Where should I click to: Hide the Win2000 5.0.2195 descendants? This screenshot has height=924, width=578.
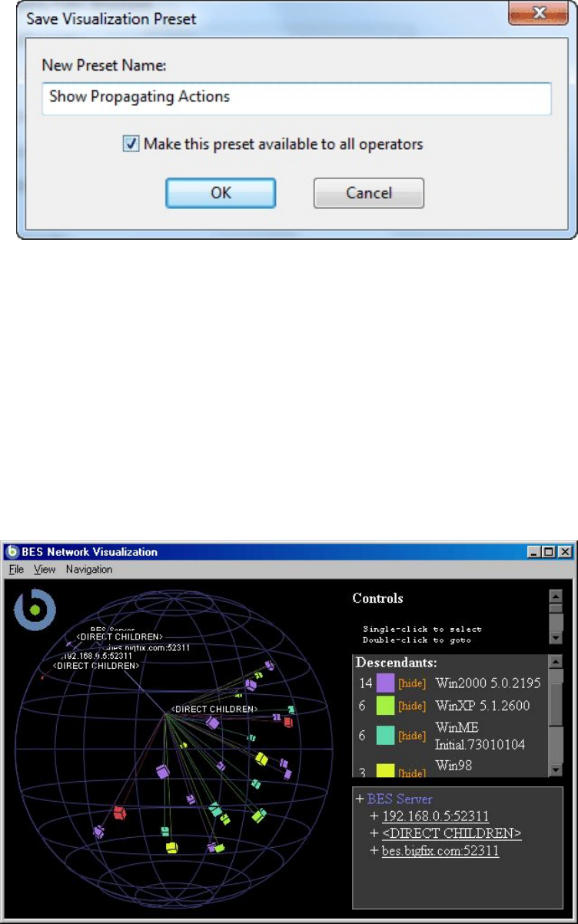(412, 683)
